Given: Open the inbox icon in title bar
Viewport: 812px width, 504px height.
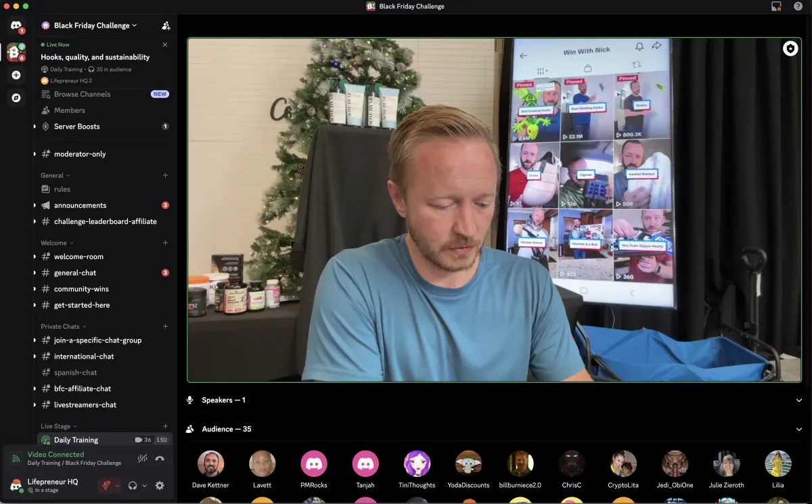Looking at the screenshot, I should 776,6.
